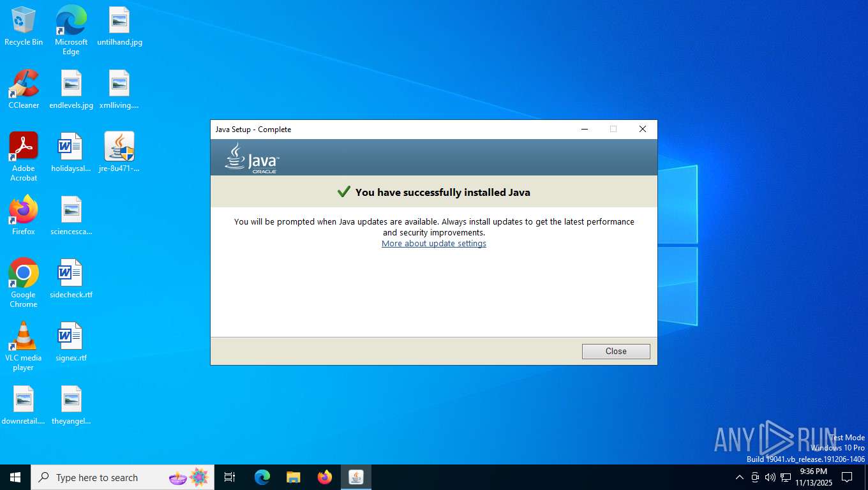Open the CCleaner desktop shortcut
868x490 pixels.
click(x=24, y=89)
